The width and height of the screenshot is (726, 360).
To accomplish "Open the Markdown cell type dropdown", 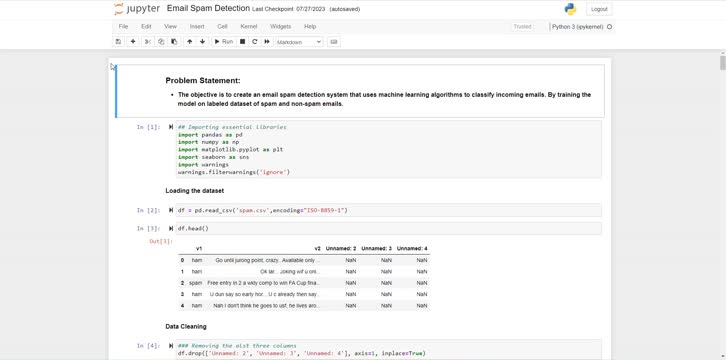I will coord(299,42).
